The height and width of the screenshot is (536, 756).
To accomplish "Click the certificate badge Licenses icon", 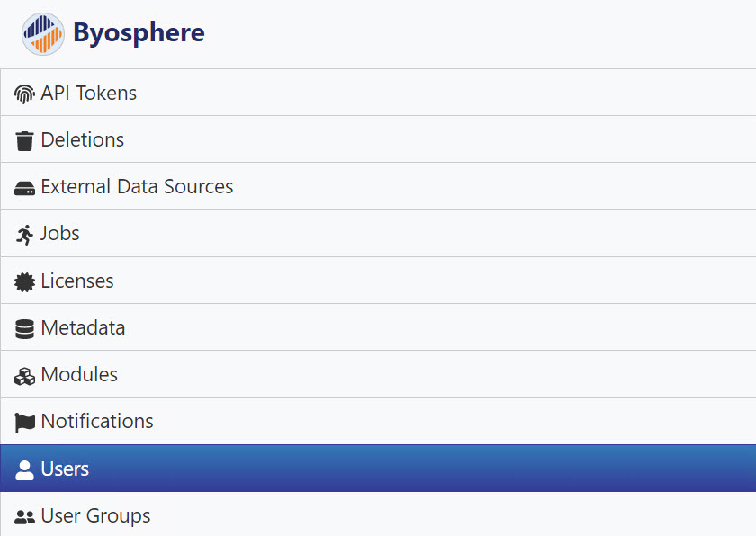I will tap(24, 281).
